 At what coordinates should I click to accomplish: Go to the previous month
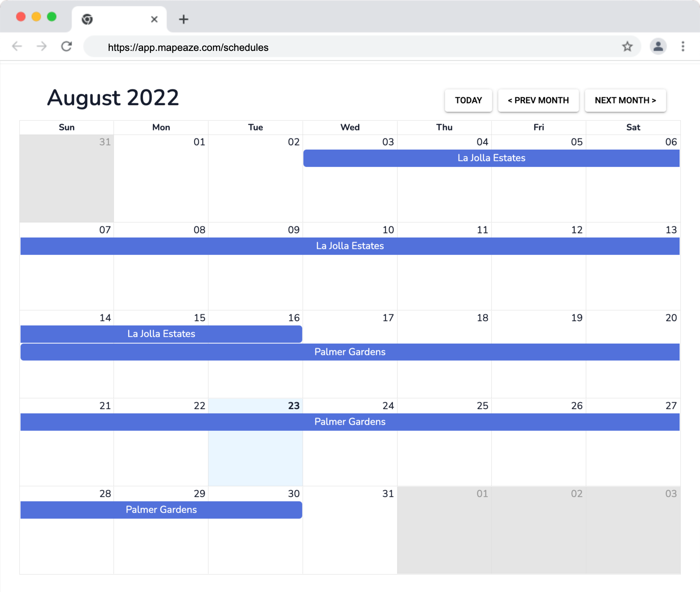coord(538,101)
